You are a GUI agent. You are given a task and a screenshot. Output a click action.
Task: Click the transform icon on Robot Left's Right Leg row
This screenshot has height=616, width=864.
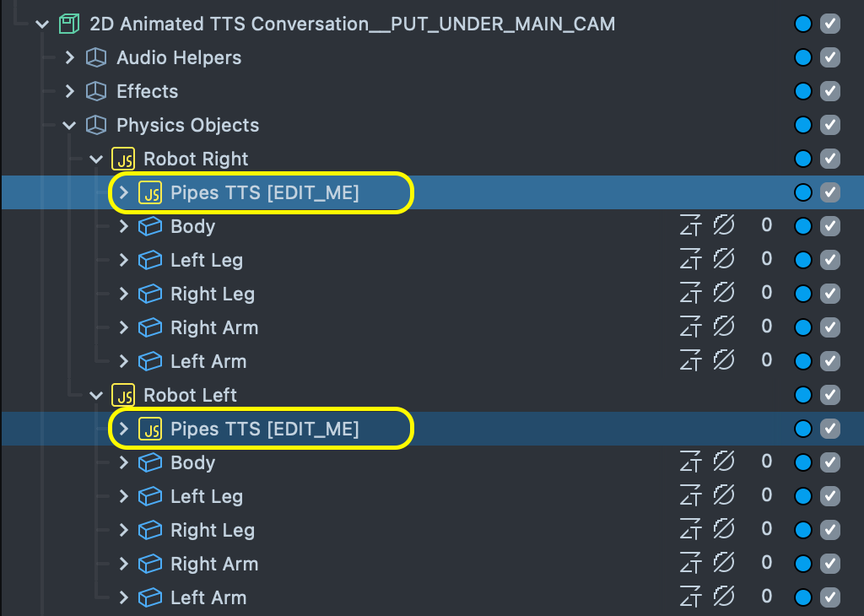click(691, 529)
